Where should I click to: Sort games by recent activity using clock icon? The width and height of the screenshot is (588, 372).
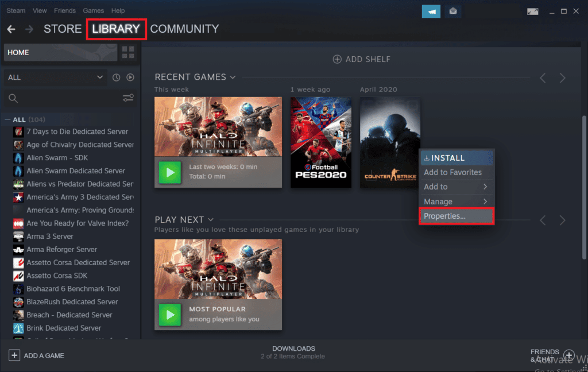point(117,77)
